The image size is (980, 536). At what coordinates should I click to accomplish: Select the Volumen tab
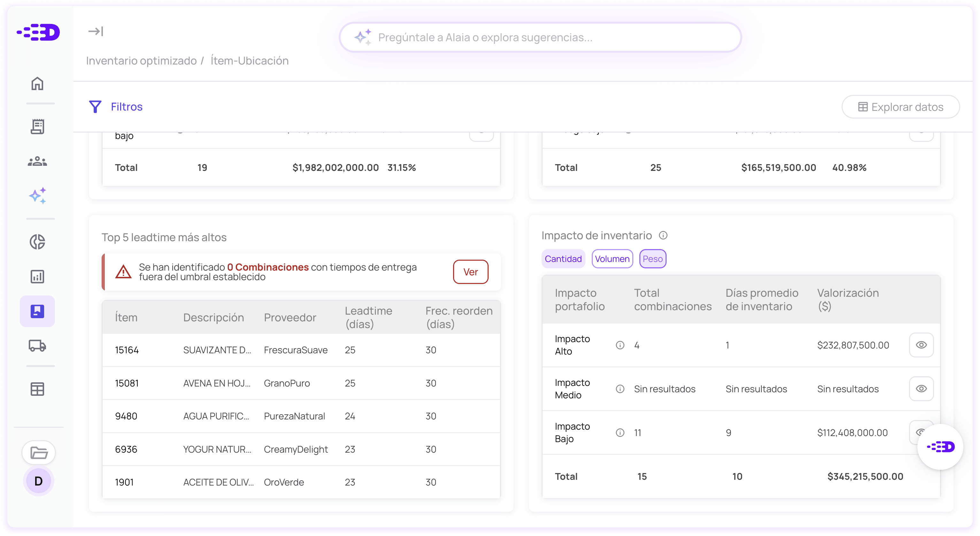tap(612, 259)
